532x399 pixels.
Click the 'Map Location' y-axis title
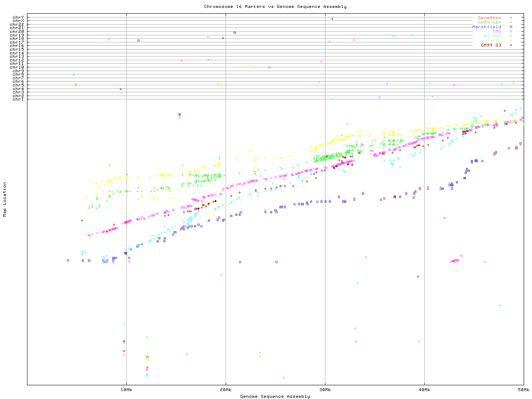coord(5,199)
